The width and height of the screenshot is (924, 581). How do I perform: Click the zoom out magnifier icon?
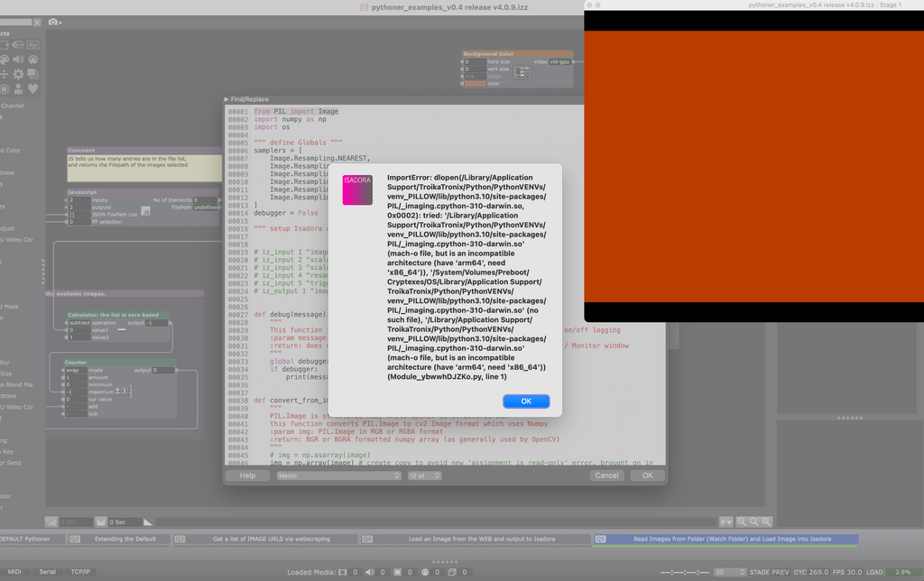742,522
